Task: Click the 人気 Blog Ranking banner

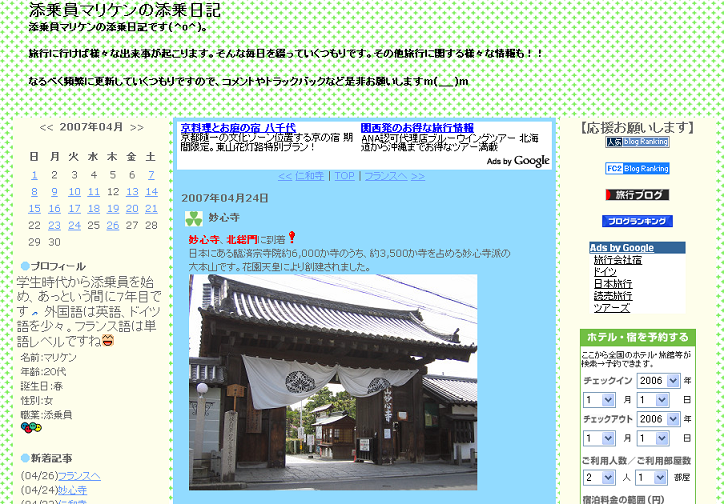Action: (637, 142)
